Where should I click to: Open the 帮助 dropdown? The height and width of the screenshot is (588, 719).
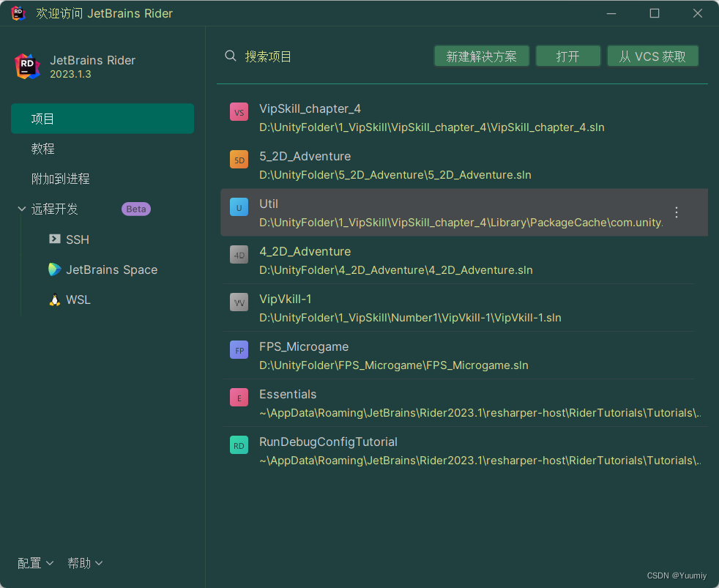click(83, 563)
